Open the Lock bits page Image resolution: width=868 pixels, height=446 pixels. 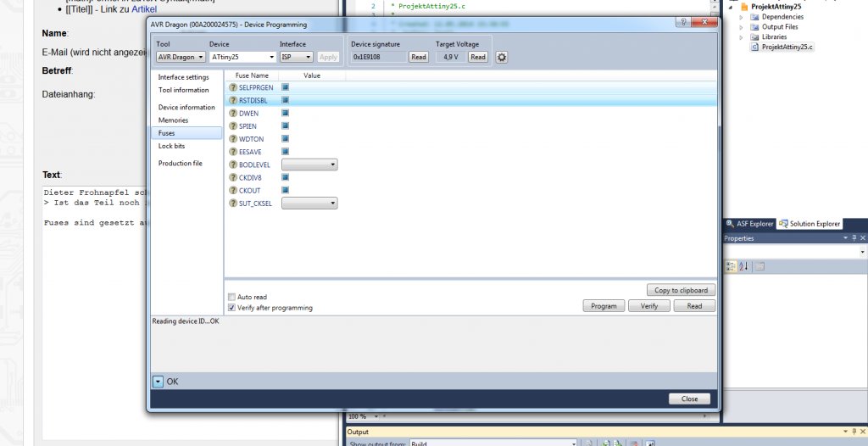(171, 146)
